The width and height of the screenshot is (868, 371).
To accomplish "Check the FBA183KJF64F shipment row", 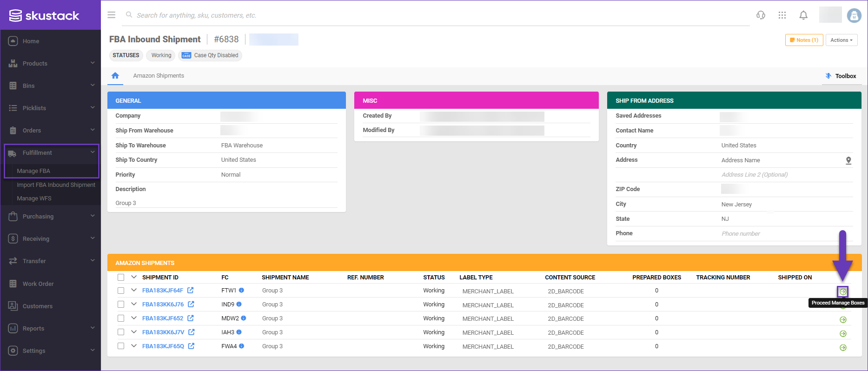I will tap(121, 290).
